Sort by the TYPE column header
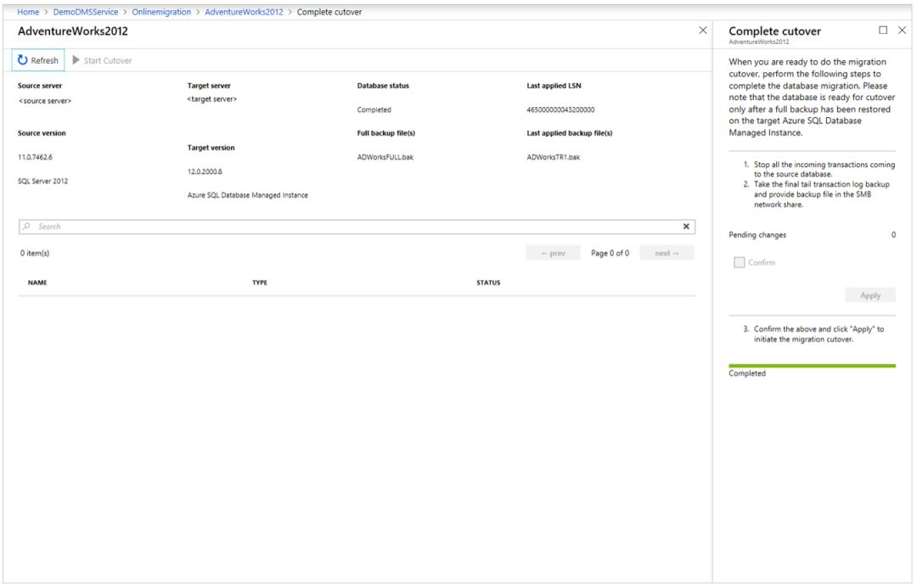The image size is (917, 588). (x=260, y=283)
